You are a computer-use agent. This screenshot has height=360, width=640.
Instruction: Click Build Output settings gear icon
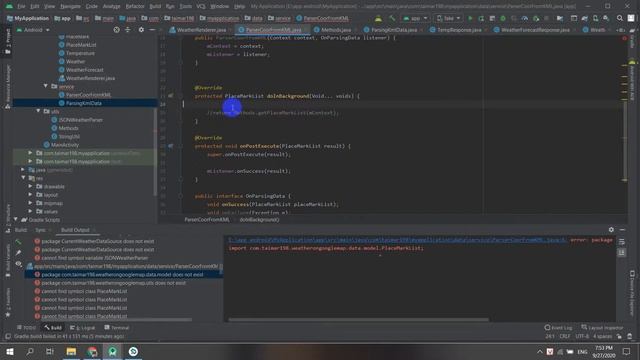click(611, 230)
